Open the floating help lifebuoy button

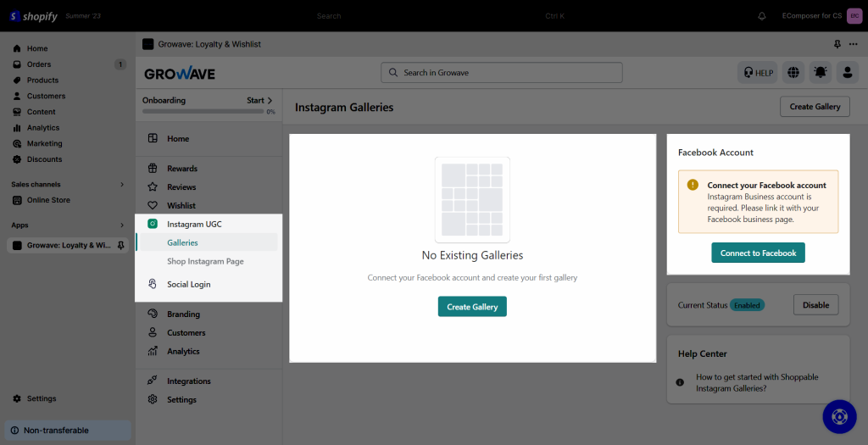(839, 417)
